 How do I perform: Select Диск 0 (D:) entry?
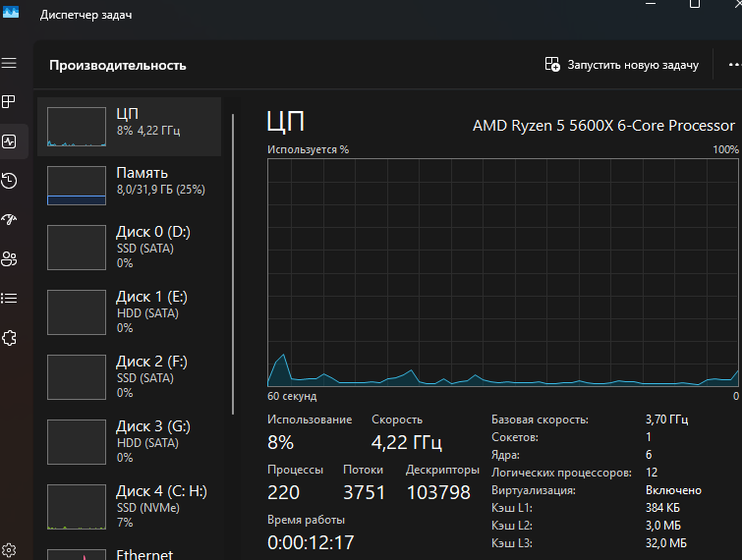129,248
